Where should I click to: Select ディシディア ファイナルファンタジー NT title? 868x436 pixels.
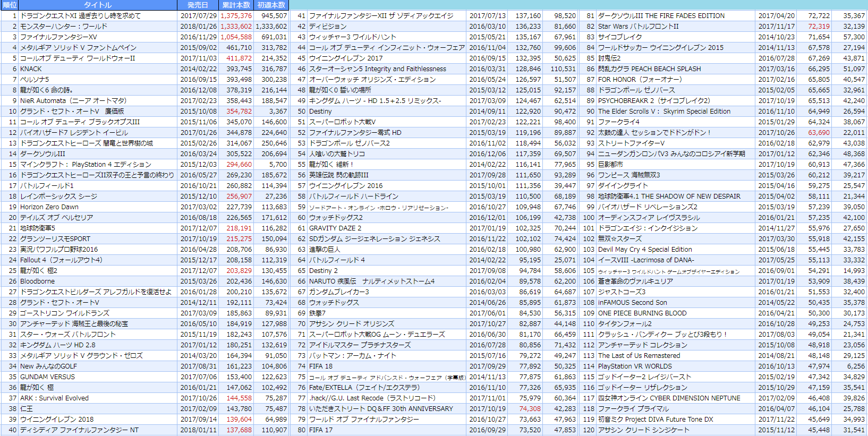[x=79, y=430]
